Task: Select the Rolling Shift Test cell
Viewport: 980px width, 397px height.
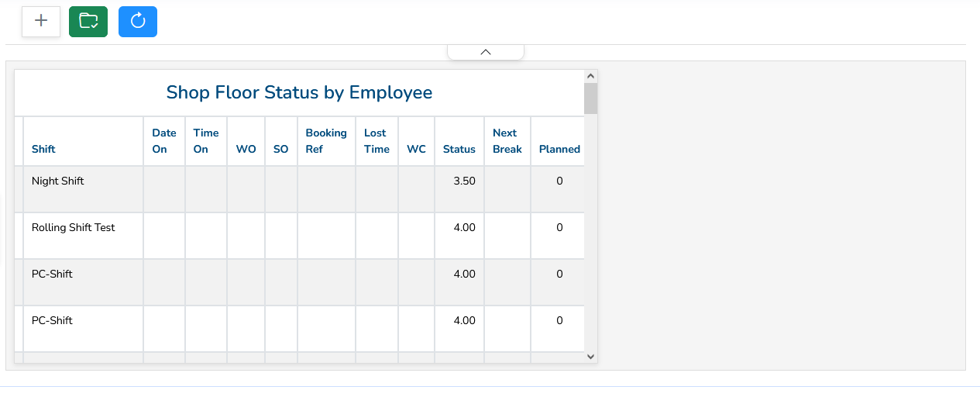Action: tap(74, 227)
